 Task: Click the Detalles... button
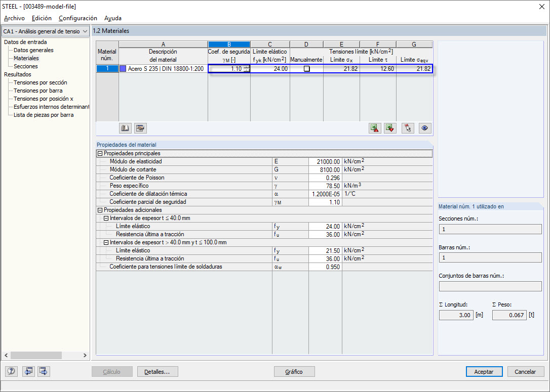[158, 372]
